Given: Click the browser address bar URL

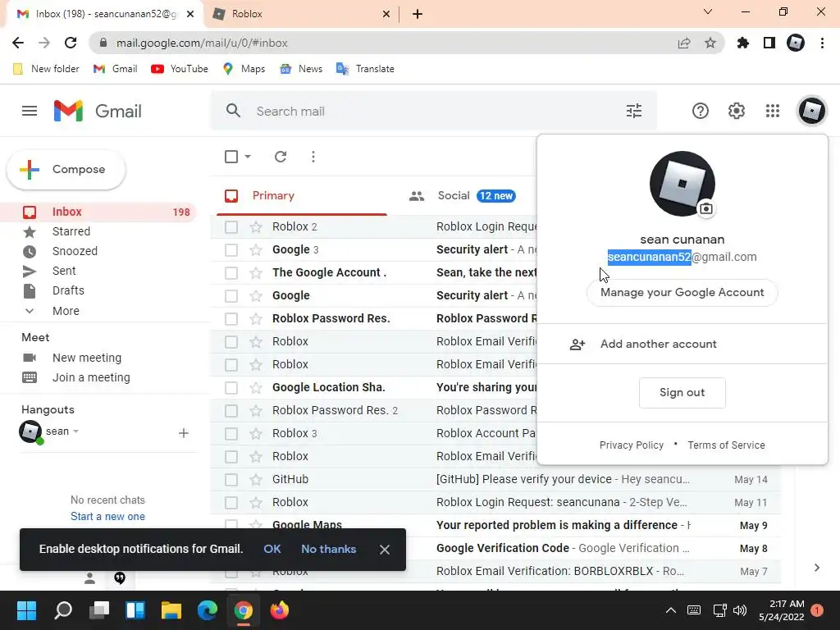Looking at the screenshot, I should coord(202,43).
